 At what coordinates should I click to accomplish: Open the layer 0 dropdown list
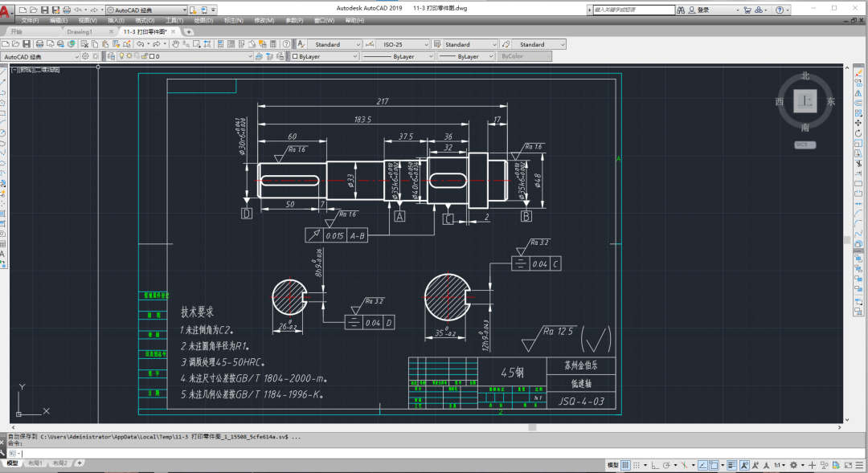250,56
